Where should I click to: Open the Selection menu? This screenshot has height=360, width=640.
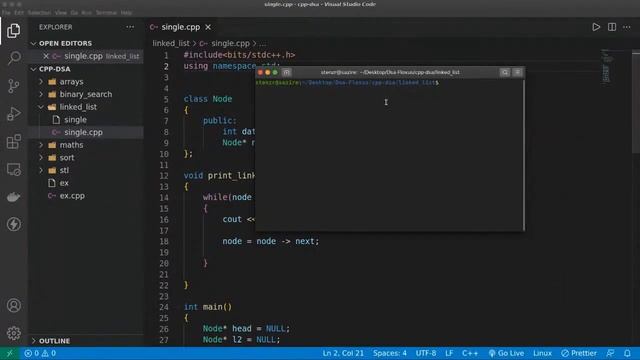point(39,13)
